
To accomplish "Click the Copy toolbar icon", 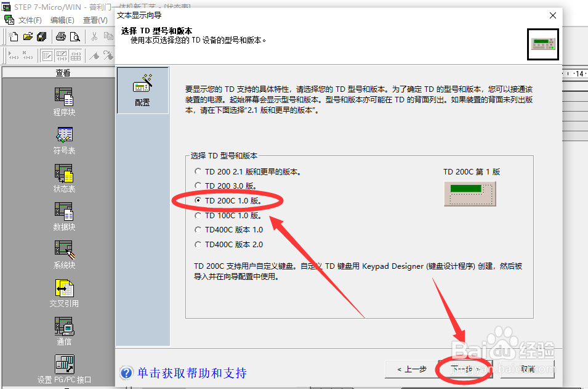I will (x=108, y=36).
